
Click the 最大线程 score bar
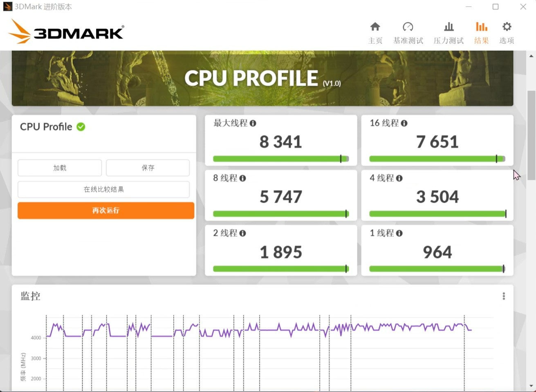click(x=281, y=159)
